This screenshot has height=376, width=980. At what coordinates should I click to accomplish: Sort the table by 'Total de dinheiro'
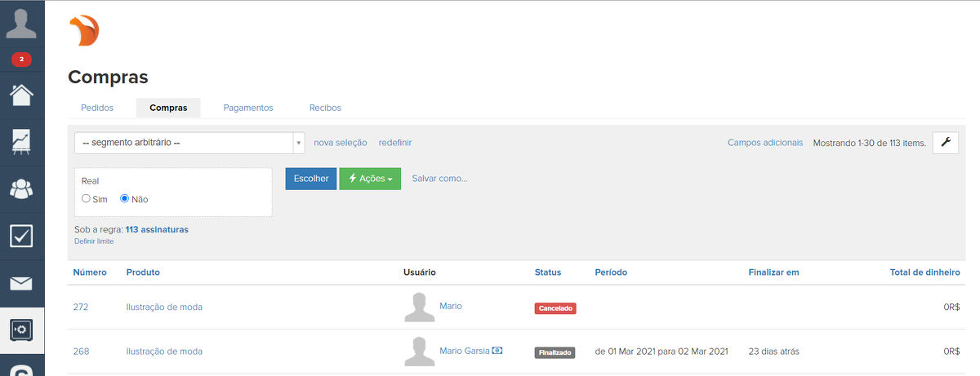tap(924, 272)
